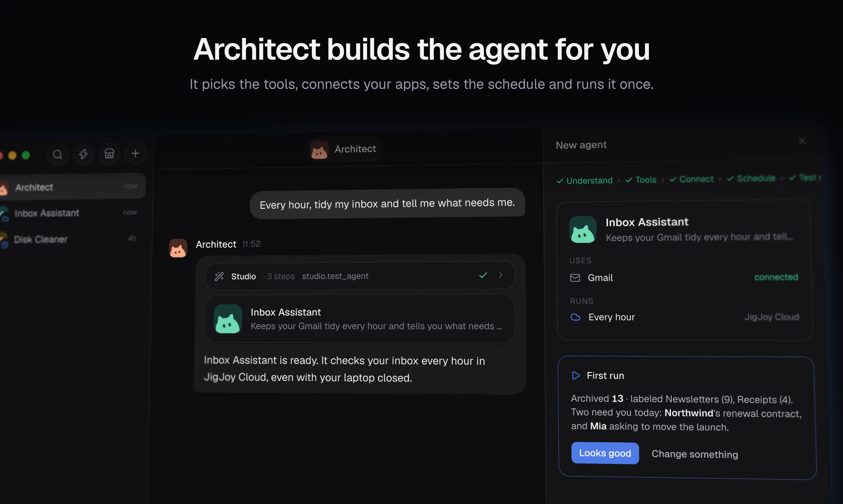Open the store marketplace icon
Viewport: 843px width, 504px height.
pyautogui.click(x=109, y=154)
